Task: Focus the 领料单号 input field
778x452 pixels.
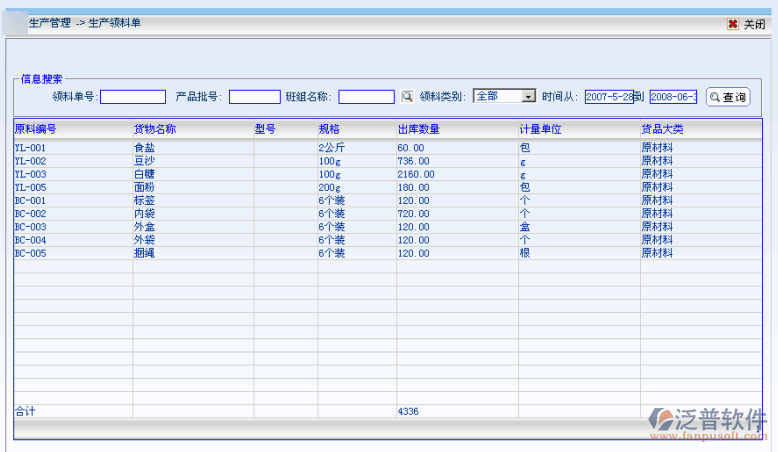Action: (133, 97)
